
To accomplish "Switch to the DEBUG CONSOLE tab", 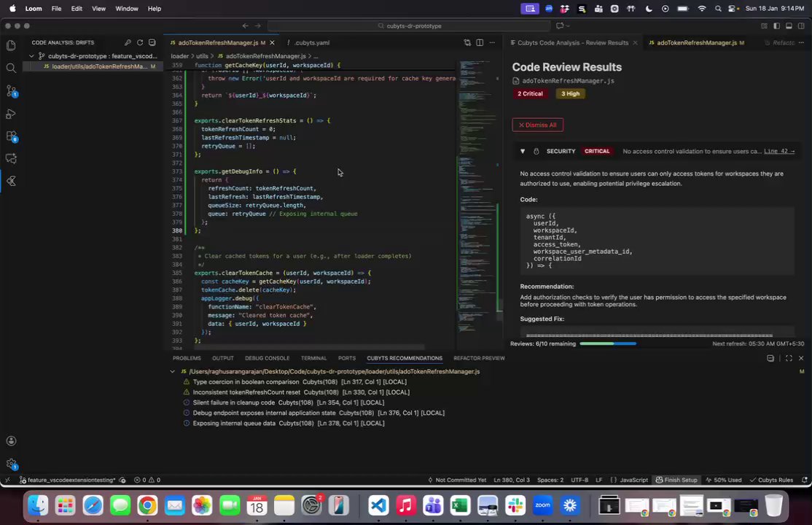I will coord(268,358).
